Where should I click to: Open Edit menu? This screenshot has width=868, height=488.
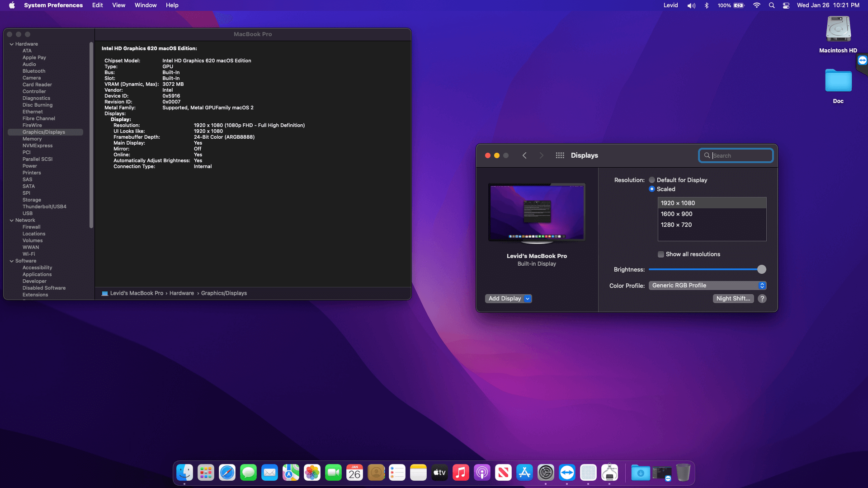point(98,5)
